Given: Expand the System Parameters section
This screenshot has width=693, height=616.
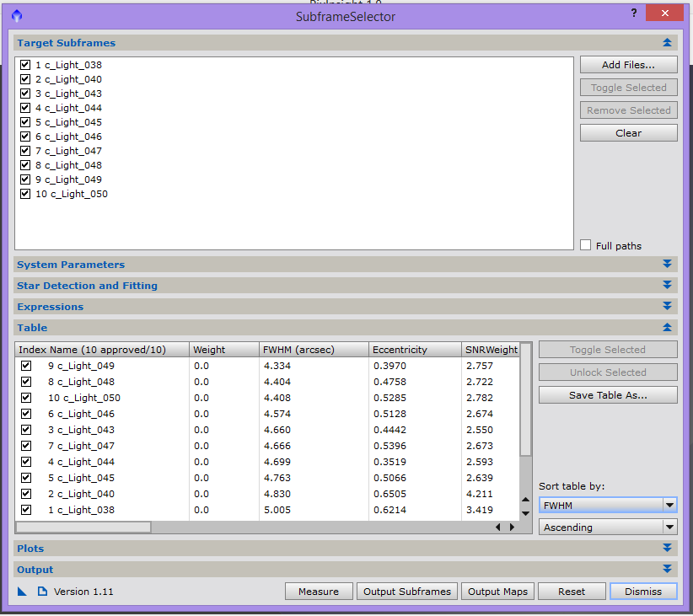Looking at the screenshot, I should [x=667, y=265].
